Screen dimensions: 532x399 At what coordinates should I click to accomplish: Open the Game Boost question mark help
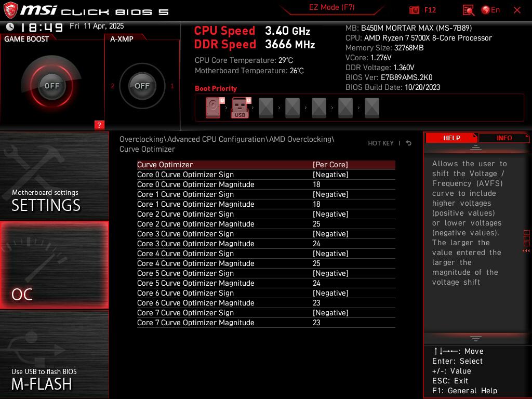(99, 125)
